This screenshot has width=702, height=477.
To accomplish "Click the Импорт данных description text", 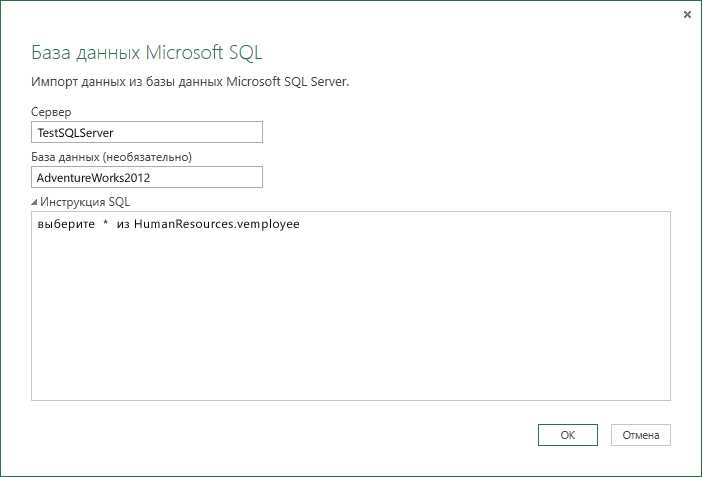I will click(x=190, y=82).
